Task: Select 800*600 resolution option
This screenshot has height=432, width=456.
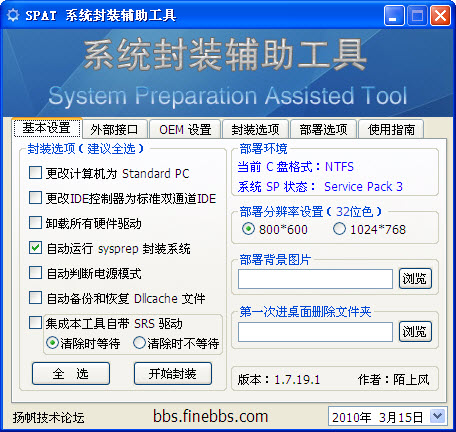Action: (248, 229)
